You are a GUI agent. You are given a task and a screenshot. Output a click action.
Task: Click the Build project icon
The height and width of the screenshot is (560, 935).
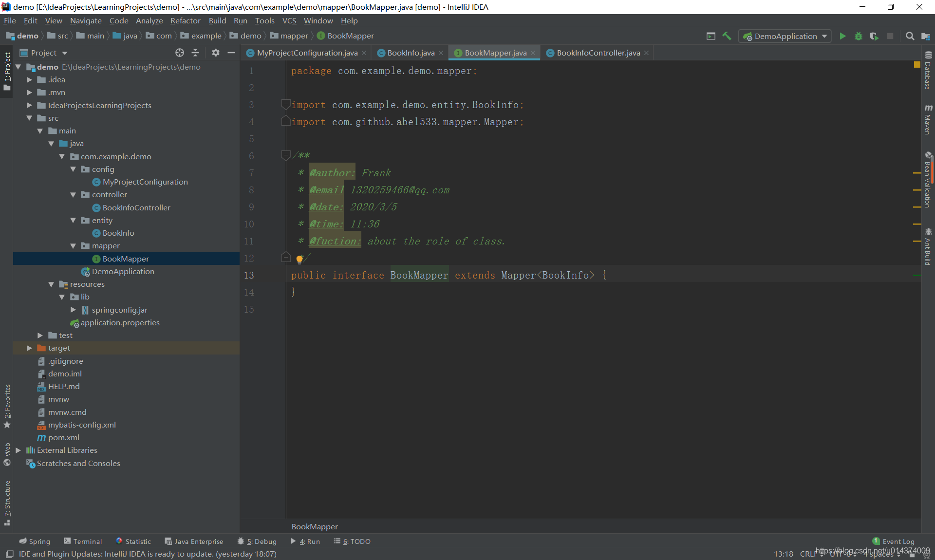pyautogui.click(x=727, y=36)
